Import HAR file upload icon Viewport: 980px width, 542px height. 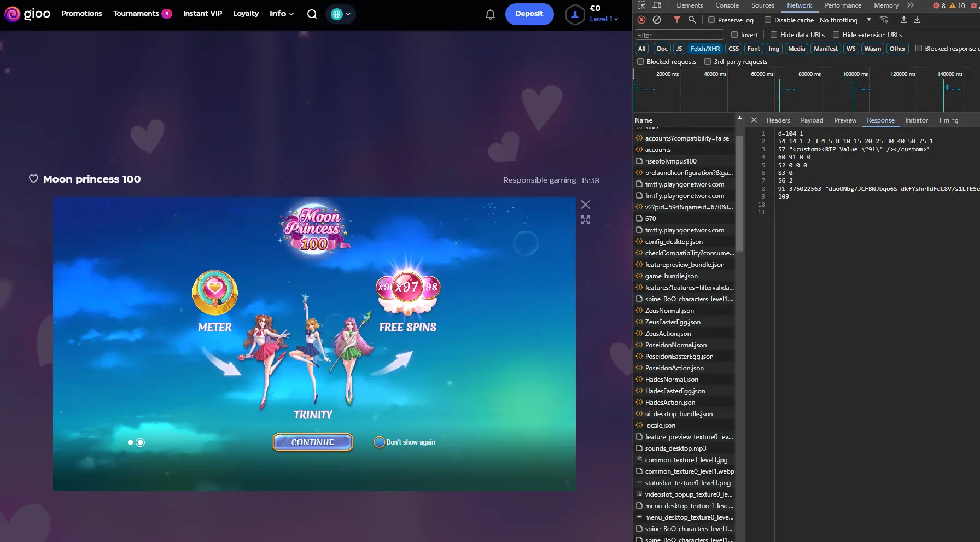tap(903, 20)
